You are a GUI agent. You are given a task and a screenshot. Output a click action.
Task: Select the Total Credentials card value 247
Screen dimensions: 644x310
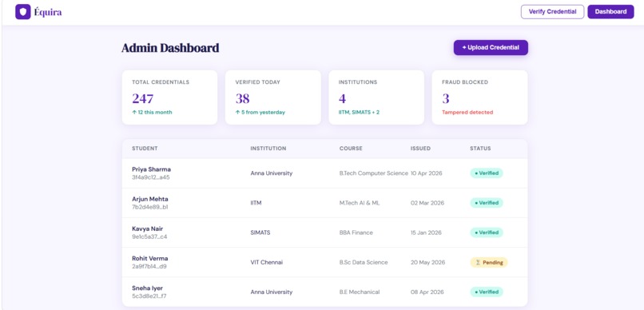click(x=142, y=98)
